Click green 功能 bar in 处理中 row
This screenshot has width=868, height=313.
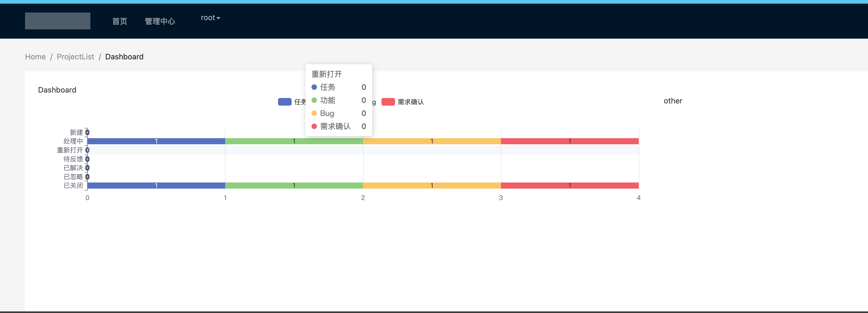click(x=294, y=141)
